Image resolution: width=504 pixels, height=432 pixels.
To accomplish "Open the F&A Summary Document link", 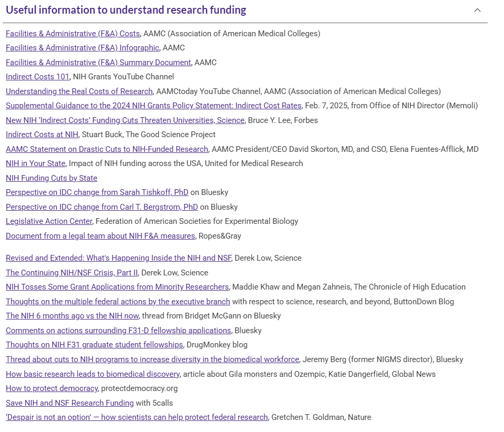I will (98, 63).
